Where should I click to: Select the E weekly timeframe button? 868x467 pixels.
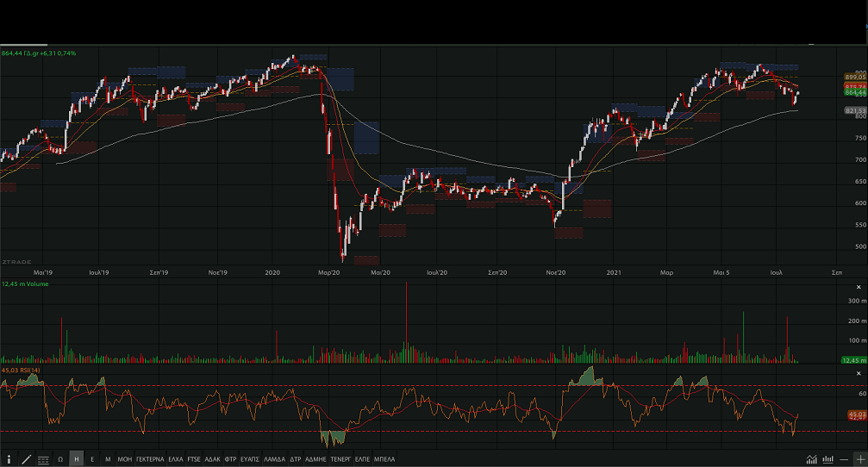click(x=92, y=459)
